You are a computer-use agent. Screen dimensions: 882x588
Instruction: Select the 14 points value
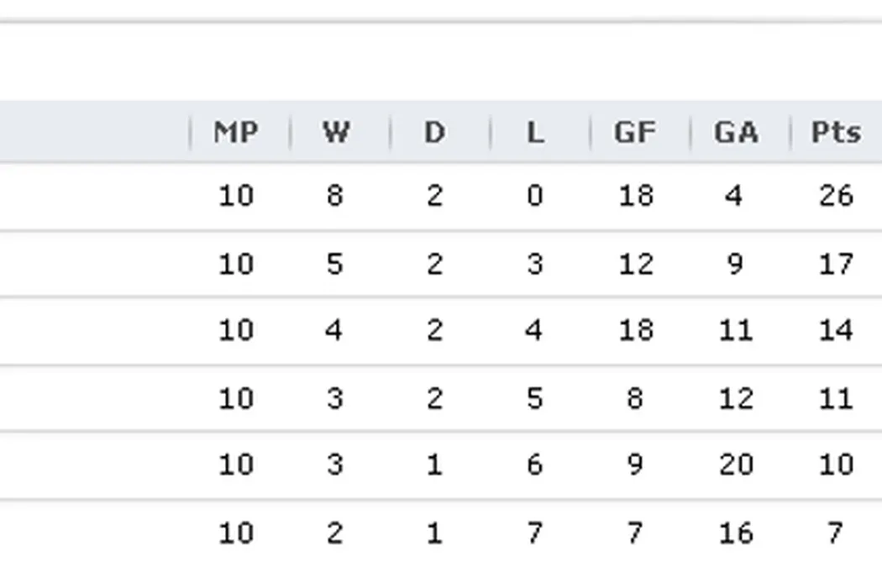pyautogui.click(x=835, y=330)
